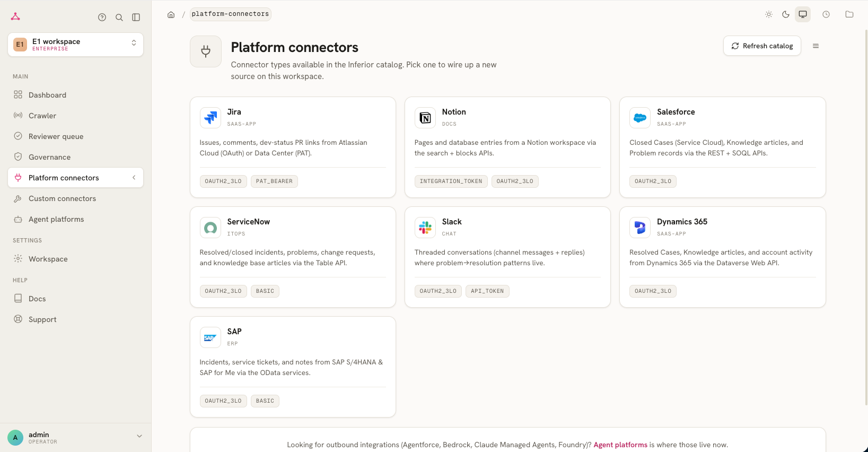Screen dimensions: 868x452
Task: Click the OAUTH2_3LO tag on the Jira card
Action: [223, 181]
